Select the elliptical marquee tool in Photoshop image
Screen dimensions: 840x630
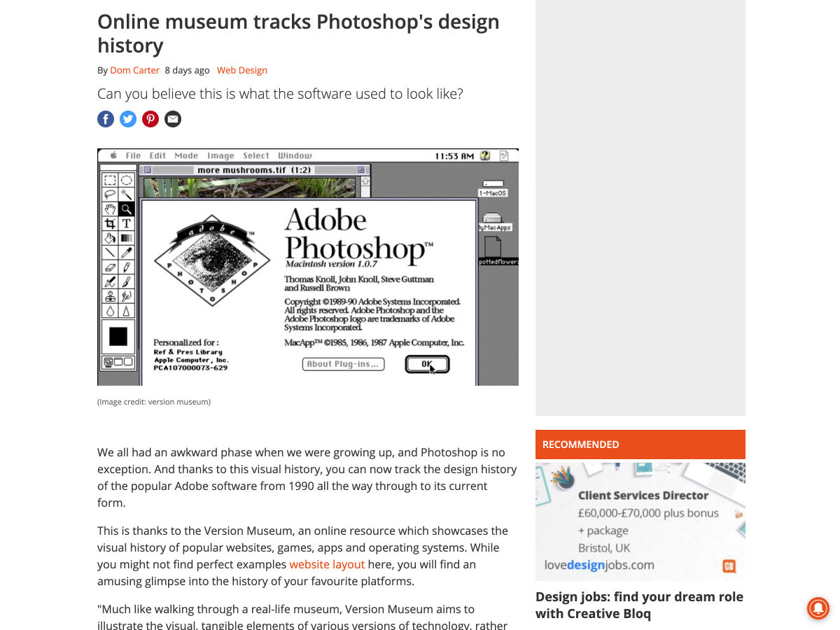tap(126, 180)
